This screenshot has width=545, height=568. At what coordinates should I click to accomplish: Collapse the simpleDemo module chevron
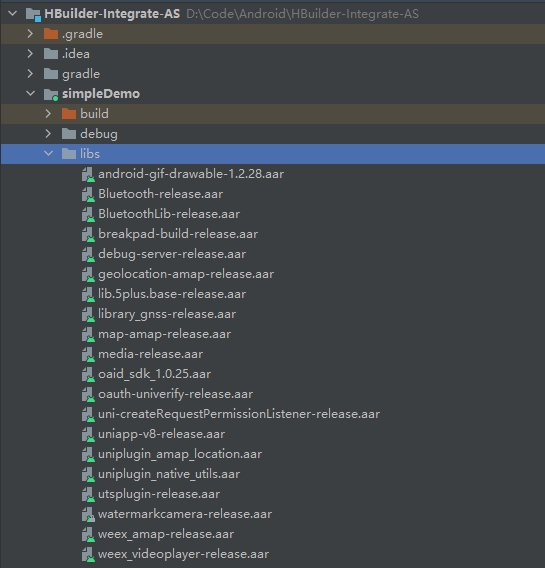pyautogui.click(x=30, y=93)
